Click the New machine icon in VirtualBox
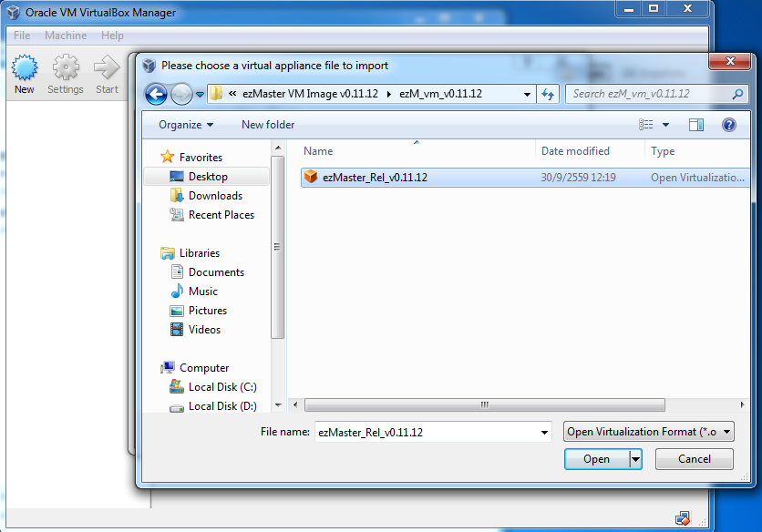The width and height of the screenshot is (762, 532). click(25, 67)
